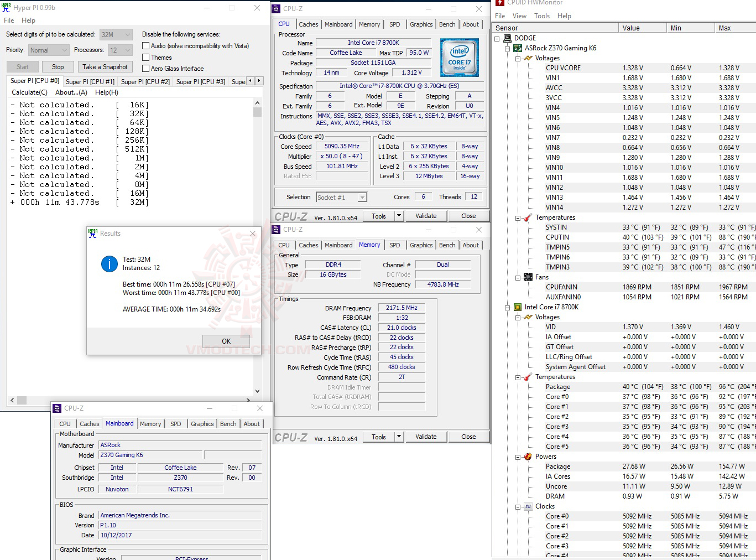This screenshot has width=756, height=560.
Task: Open the digits of pi 32M dropdown
Action: [116, 34]
